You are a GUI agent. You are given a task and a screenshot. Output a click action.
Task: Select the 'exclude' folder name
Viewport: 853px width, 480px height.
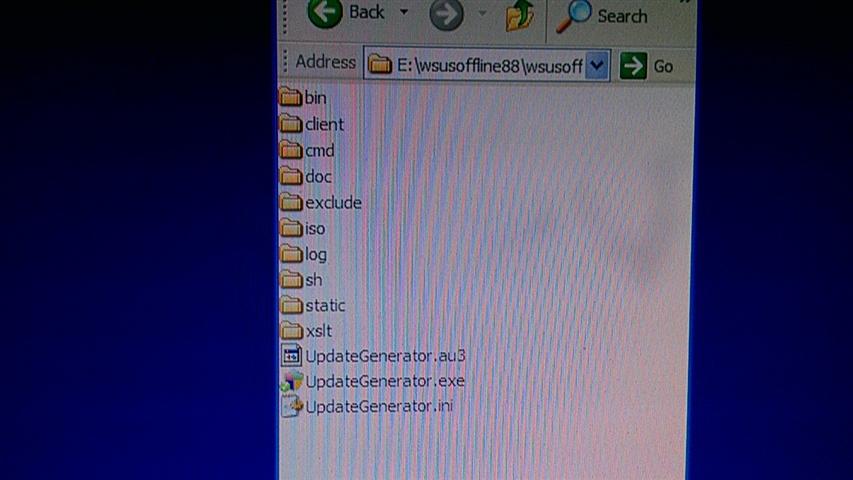click(x=333, y=203)
